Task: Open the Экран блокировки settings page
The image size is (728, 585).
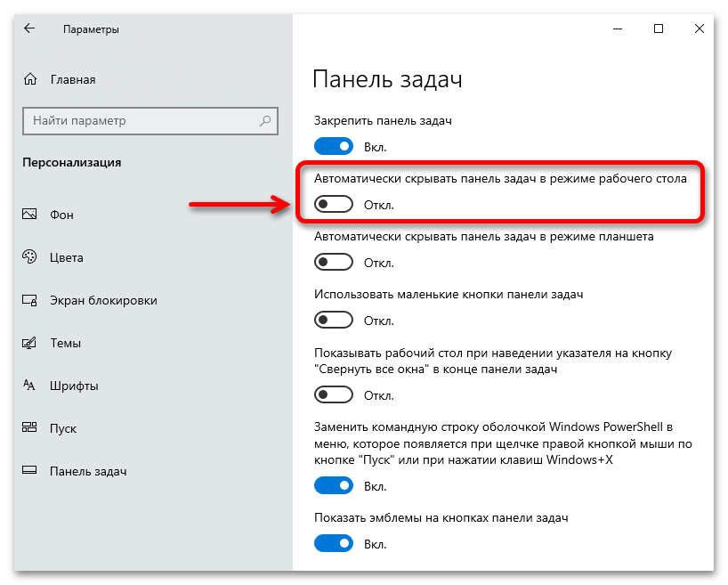Action: [103, 300]
